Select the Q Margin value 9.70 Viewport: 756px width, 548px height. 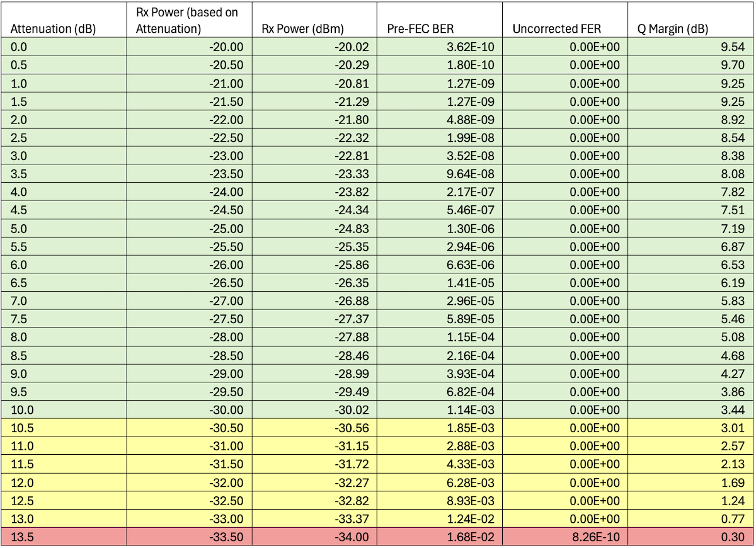click(x=690, y=66)
